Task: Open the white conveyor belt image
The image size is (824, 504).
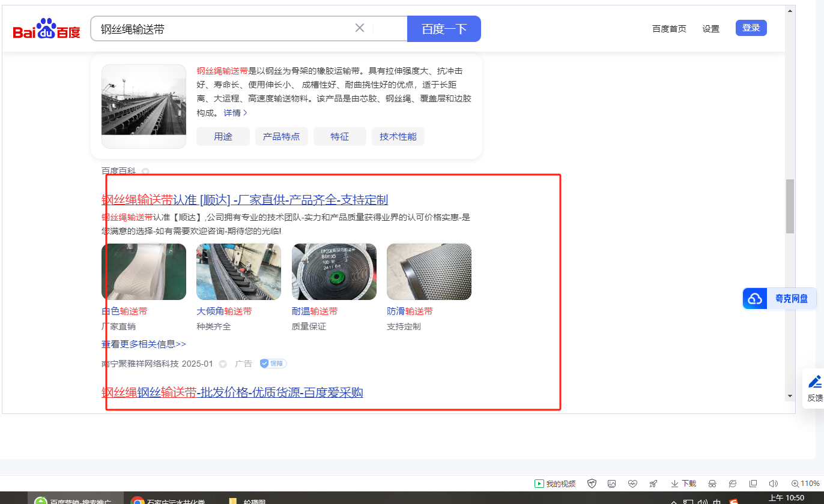Action: click(x=144, y=272)
